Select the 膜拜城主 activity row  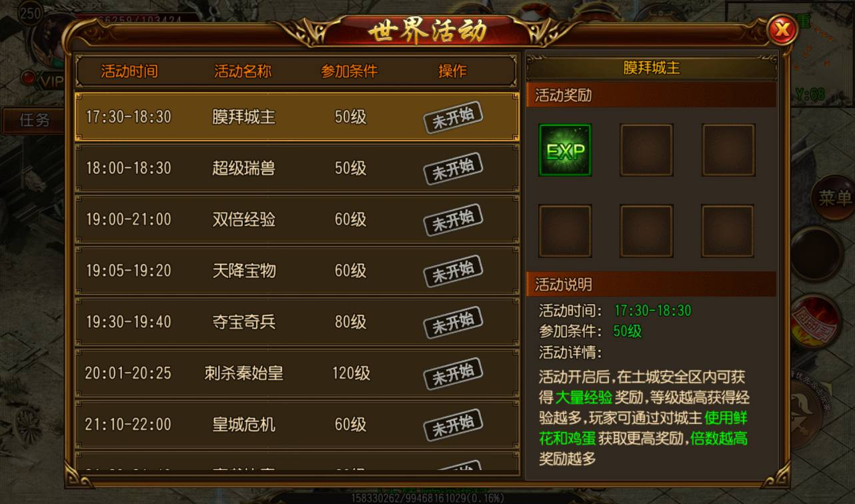[297, 117]
